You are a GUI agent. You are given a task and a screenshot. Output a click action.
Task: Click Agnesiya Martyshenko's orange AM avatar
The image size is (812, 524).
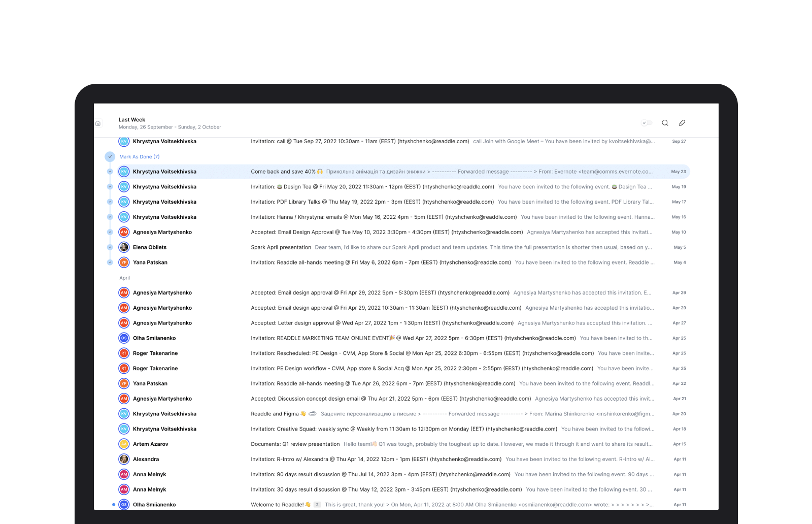[124, 232]
